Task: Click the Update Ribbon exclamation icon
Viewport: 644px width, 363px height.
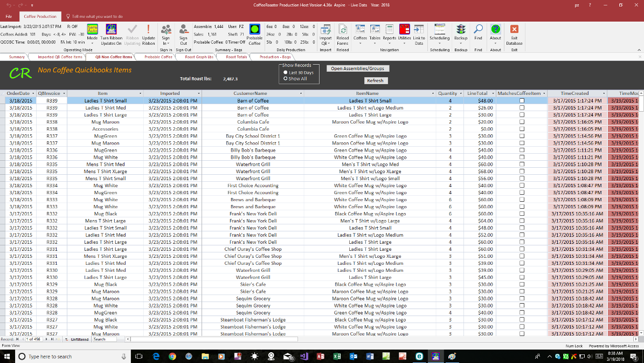Action: pyautogui.click(x=148, y=30)
